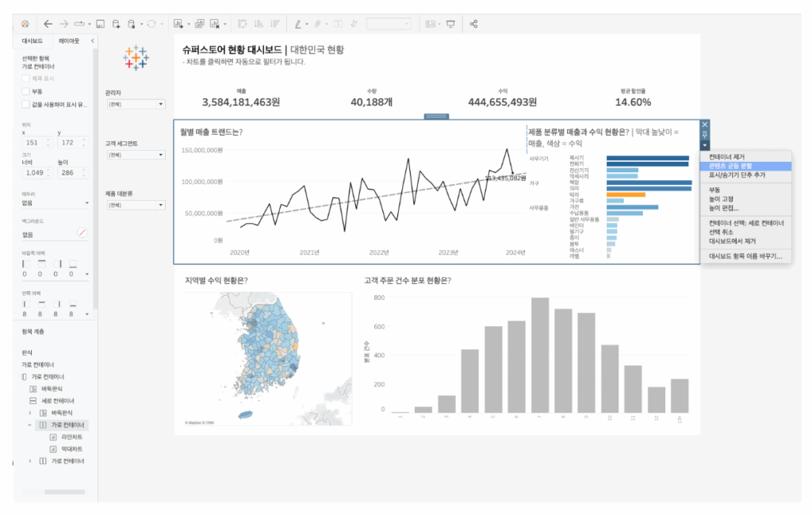Image resolution: width=812 pixels, height=515 pixels.
Task: Select 라인차트 in the item hierarchy
Action: (x=71, y=436)
